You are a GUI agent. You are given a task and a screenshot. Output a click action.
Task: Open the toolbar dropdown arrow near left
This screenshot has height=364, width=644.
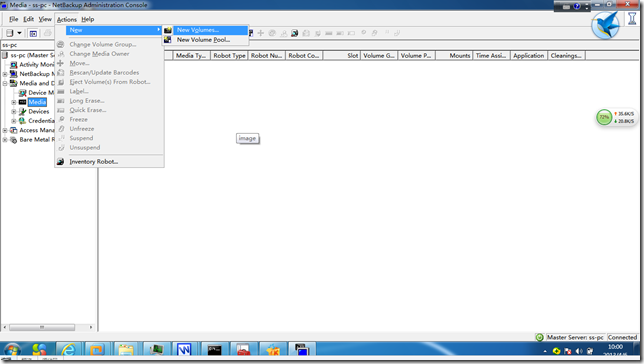(19, 33)
